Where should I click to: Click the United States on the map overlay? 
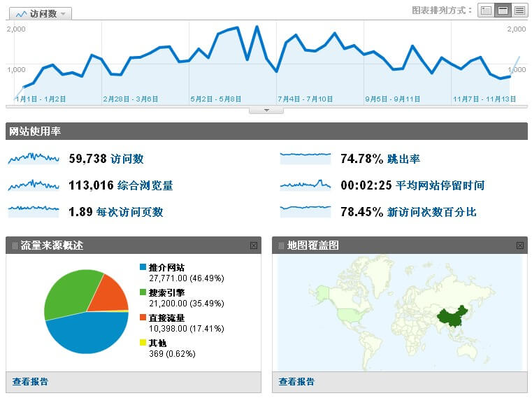click(x=351, y=316)
